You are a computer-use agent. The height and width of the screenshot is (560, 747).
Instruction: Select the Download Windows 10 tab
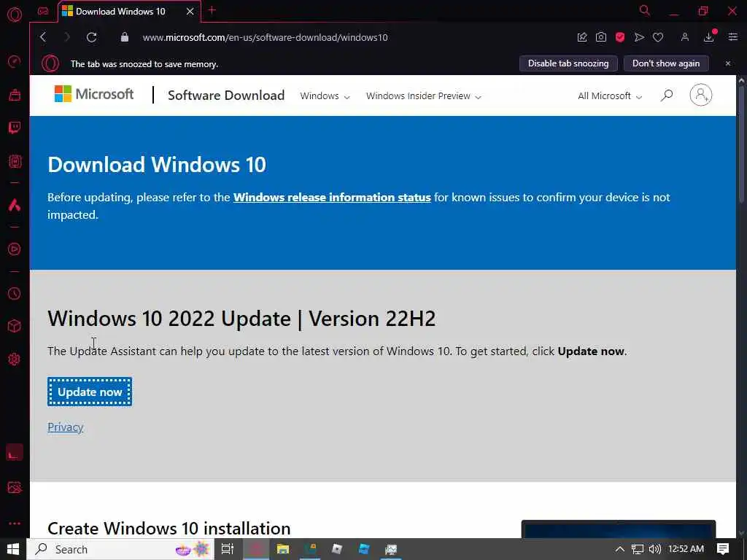pyautogui.click(x=120, y=11)
